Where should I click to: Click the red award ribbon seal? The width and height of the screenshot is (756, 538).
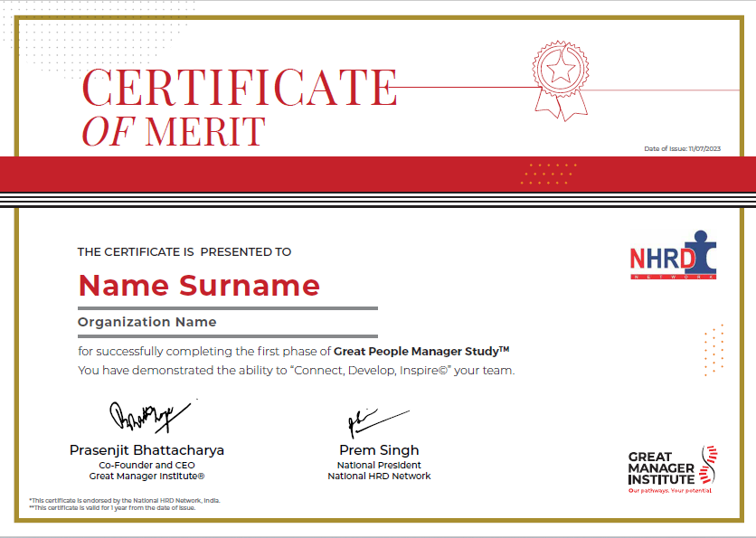[x=561, y=80]
